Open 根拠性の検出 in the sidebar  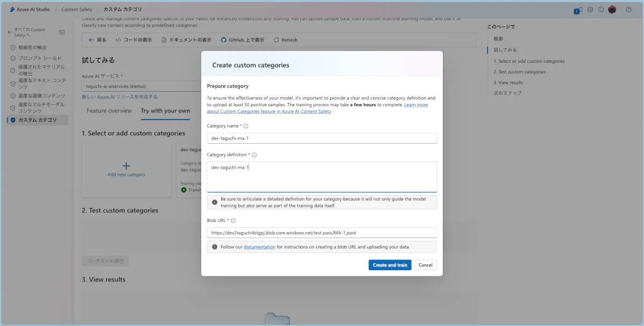click(38, 47)
